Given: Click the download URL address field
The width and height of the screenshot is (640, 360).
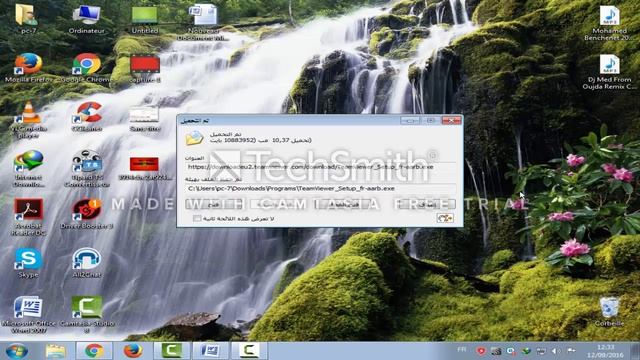Looking at the screenshot, I should [x=321, y=167].
